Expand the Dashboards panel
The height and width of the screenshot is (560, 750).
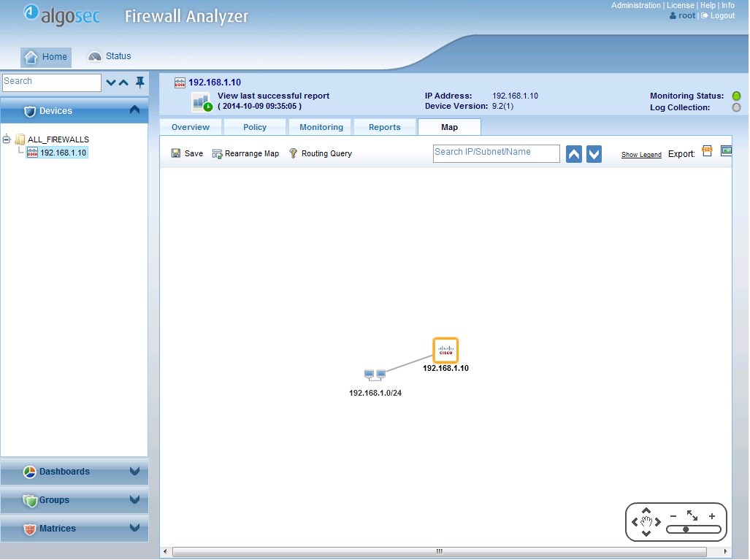pyautogui.click(x=135, y=471)
